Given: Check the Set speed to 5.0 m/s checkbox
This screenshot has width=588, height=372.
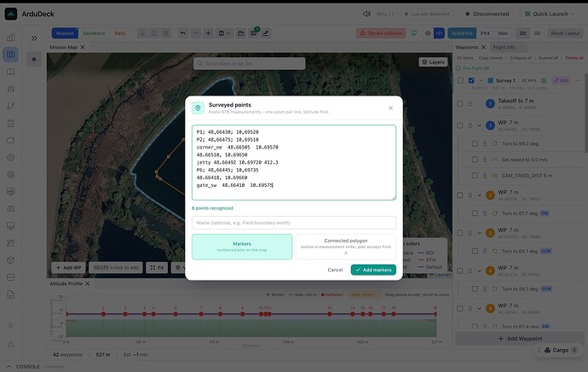Looking at the screenshot, I should (x=475, y=160).
